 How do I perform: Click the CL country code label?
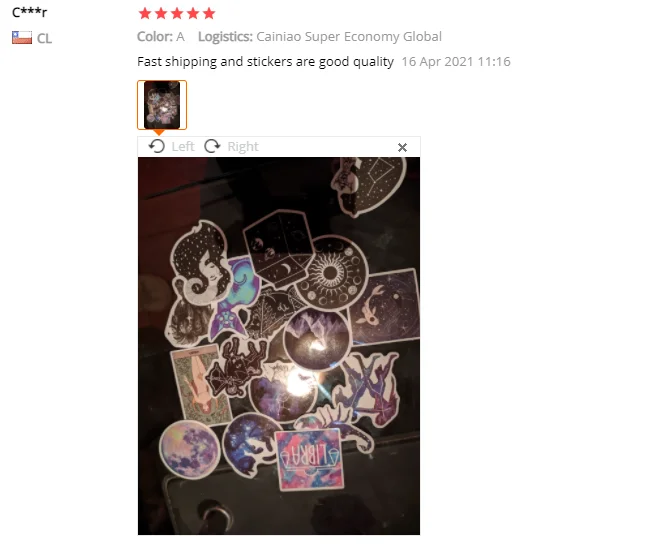pos(44,38)
